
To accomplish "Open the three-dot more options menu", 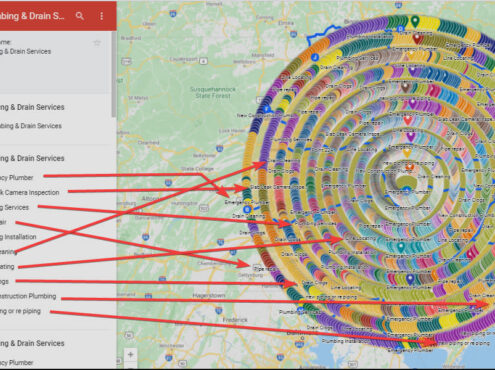I will pos(102,16).
